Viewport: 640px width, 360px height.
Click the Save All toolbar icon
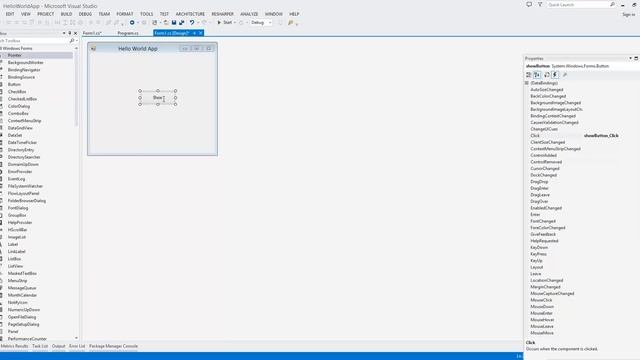182,22
